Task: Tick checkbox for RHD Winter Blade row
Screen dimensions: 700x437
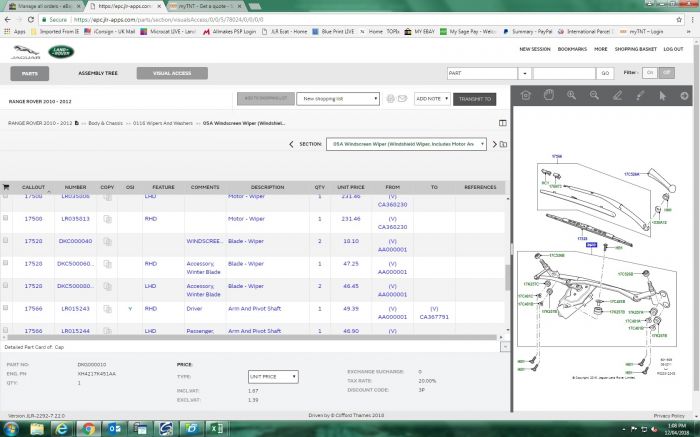Action: coord(5,263)
